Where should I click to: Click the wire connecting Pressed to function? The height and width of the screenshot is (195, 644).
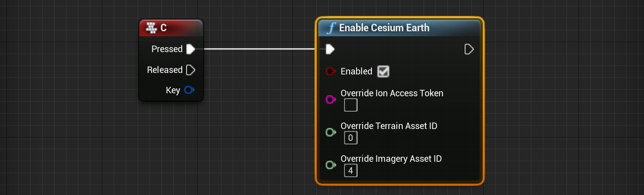[258, 49]
